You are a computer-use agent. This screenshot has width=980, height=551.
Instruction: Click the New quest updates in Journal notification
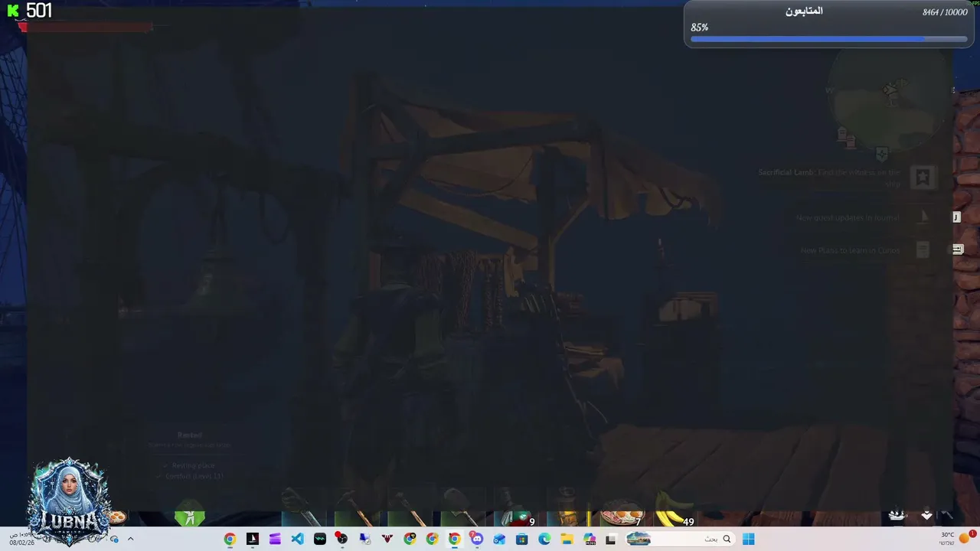pos(848,218)
